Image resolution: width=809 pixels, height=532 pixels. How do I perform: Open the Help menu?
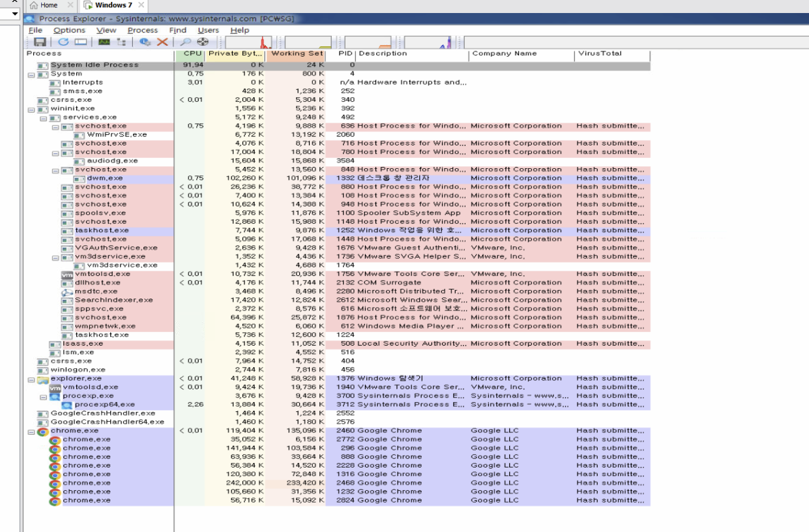[x=240, y=30]
